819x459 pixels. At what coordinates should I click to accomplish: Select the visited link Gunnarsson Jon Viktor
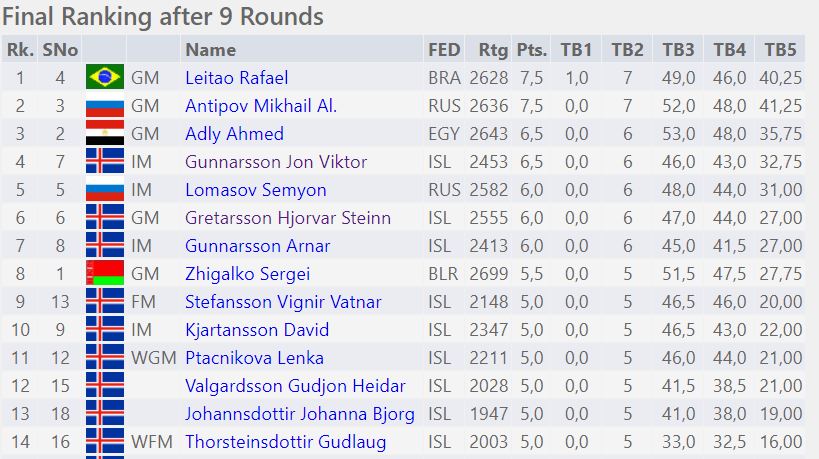pyautogui.click(x=276, y=161)
